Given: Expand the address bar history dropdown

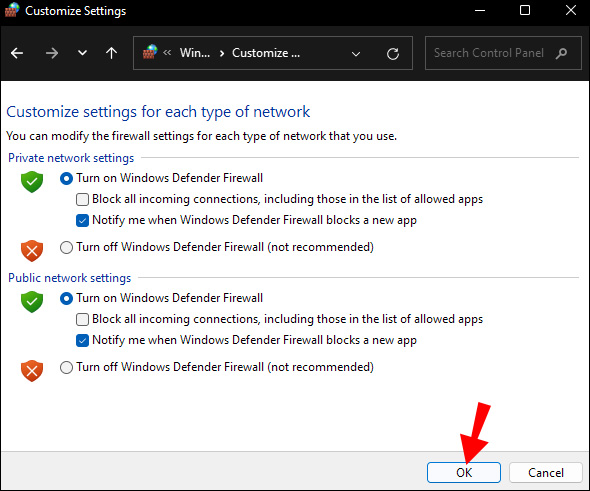Looking at the screenshot, I should [356, 54].
